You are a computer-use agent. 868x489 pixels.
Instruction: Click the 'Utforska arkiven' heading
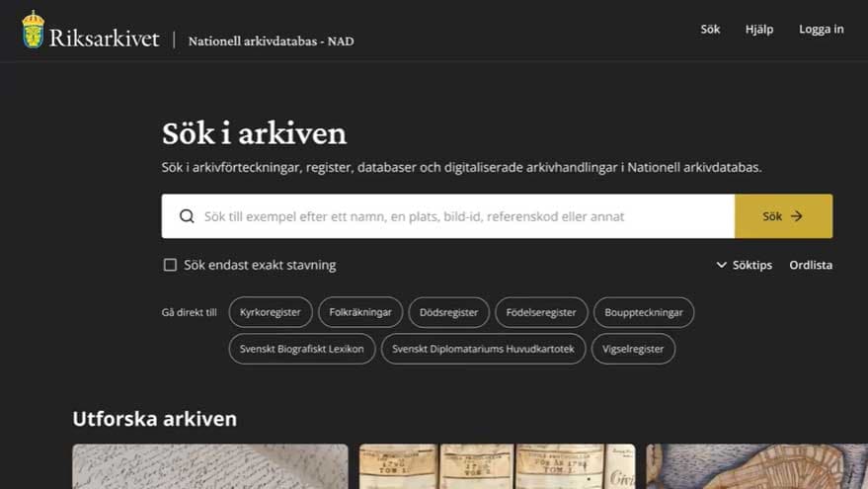[154, 419]
